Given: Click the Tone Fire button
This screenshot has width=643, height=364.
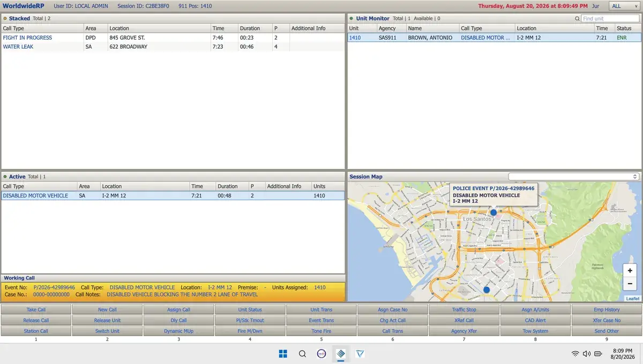Looking at the screenshot, I should 322,331.
